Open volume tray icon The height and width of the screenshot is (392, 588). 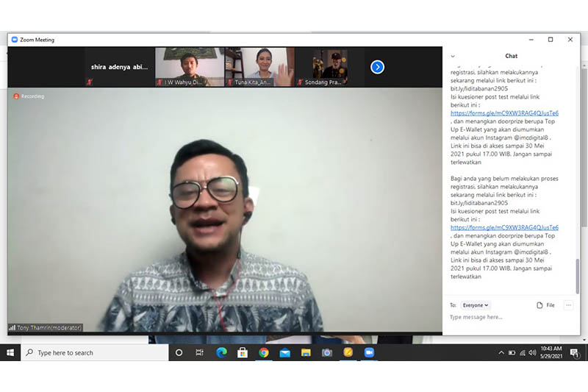[532, 352]
